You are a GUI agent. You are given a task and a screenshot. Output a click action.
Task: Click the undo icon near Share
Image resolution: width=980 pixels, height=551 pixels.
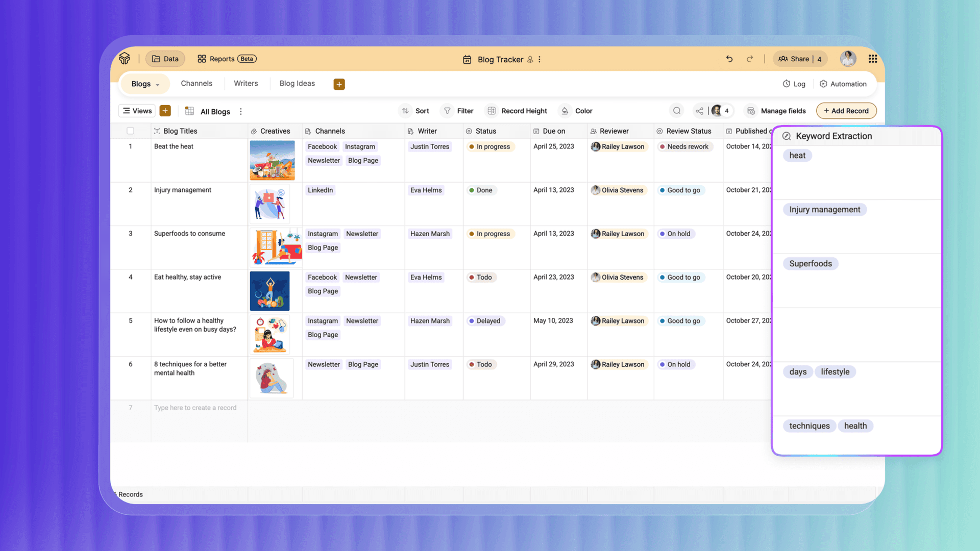(729, 59)
